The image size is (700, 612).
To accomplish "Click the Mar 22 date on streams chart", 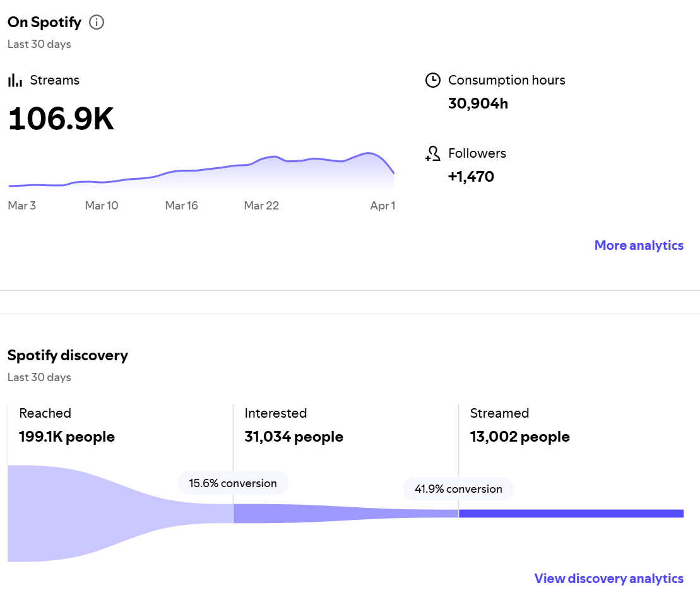I will click(x=261, y=206).
